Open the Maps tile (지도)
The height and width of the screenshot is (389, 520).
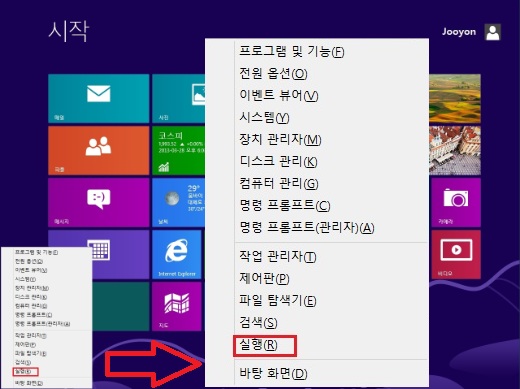[x=177, y=306]
